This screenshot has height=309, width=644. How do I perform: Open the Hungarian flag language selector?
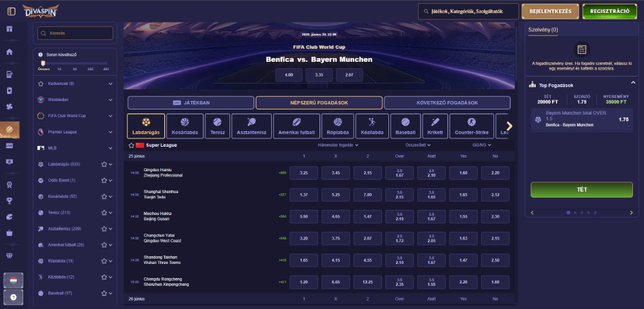point(12,281)
